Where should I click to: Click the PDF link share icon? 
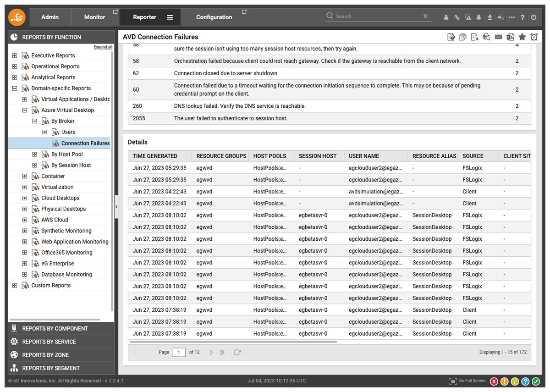[463, 37]
